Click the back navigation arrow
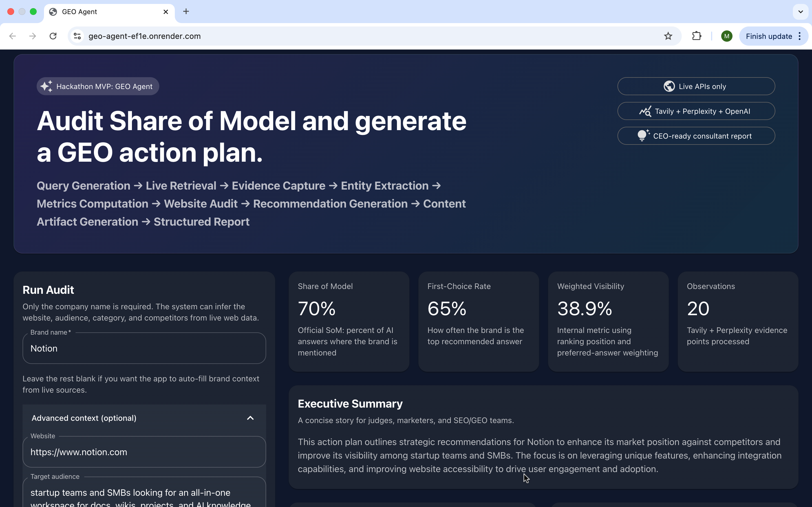Viewport: 812px width, 507px height. pos(13,36)
